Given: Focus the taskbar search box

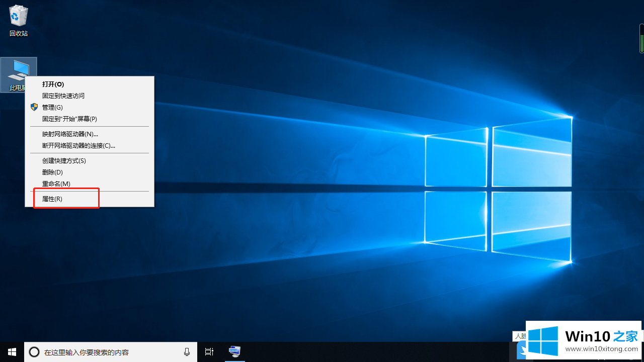Looking at the screenshot, I should pyautogui.click(x=111, y=352).
